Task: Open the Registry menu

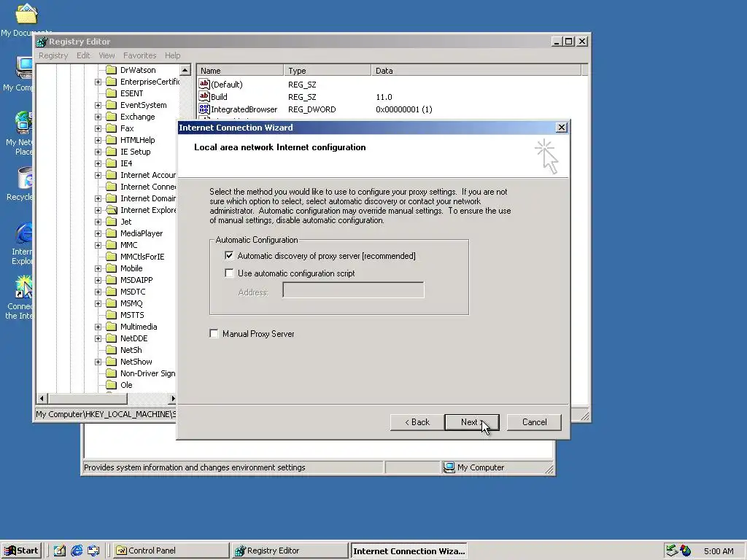Action: 53,55
